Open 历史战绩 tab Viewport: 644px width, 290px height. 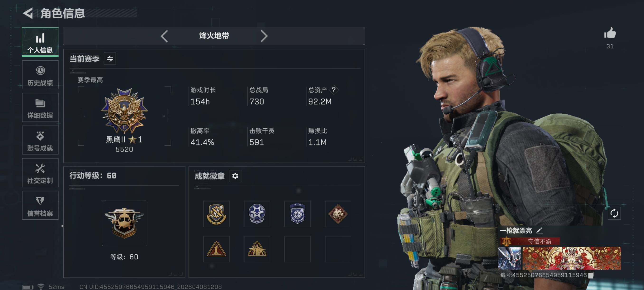click(40, 75)
